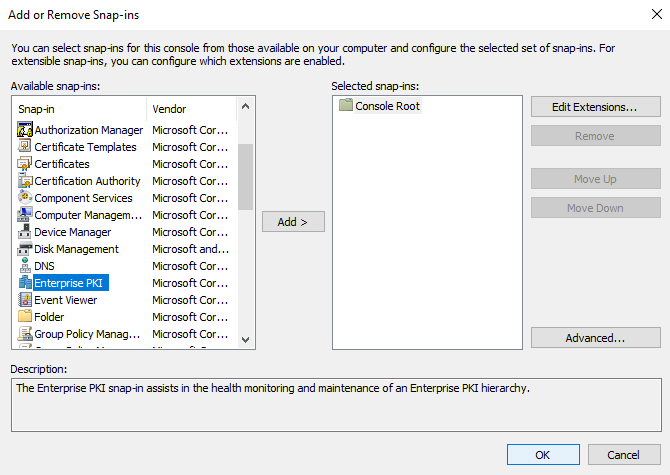Select the Authorization Manager snap-in icon

[x=26, y=130]
